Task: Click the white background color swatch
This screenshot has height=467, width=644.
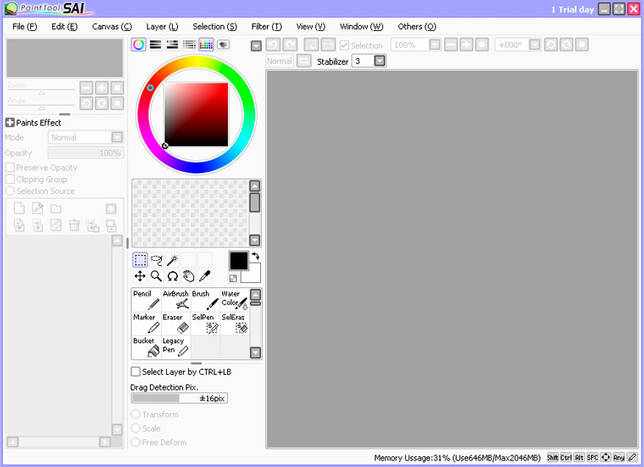Action: click(x=254, y=277)
